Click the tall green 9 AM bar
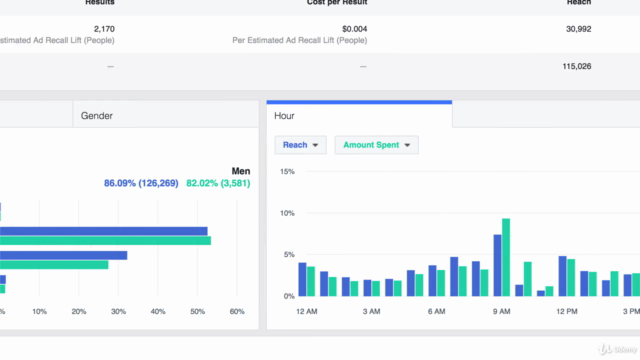The width and height of the screenshot is (640, 360). [x=506, y=257]
